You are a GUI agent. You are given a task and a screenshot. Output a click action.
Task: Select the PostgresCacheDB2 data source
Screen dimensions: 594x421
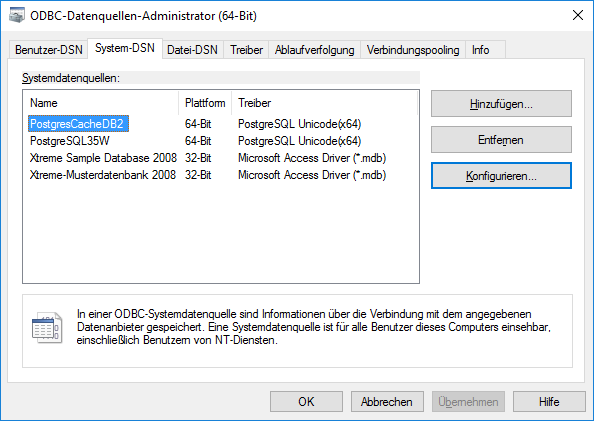point(78,124)
